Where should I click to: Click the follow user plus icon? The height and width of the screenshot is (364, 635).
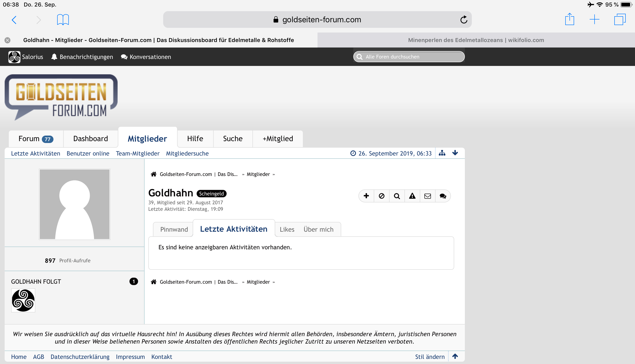tap(366, 196)
